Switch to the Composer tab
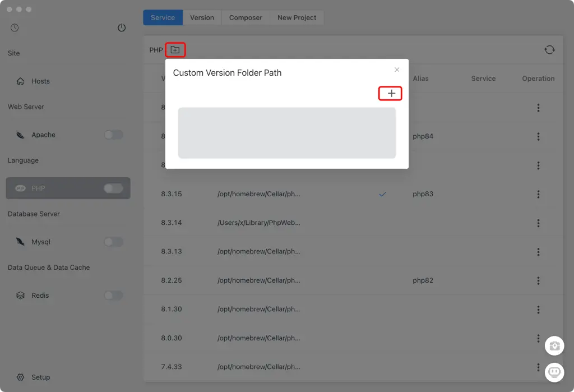 point(246,18)
